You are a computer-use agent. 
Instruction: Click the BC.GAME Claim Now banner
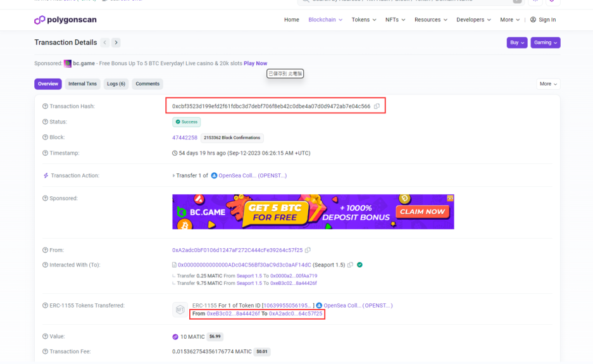[313, 212]
